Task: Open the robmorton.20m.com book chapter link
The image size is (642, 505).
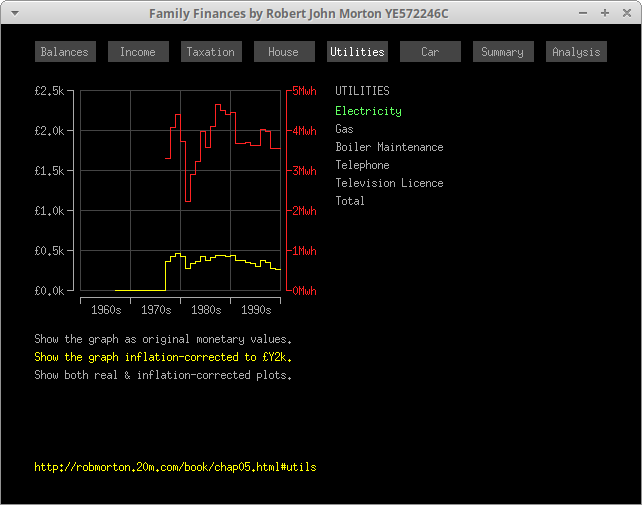Action: [175, 467]
